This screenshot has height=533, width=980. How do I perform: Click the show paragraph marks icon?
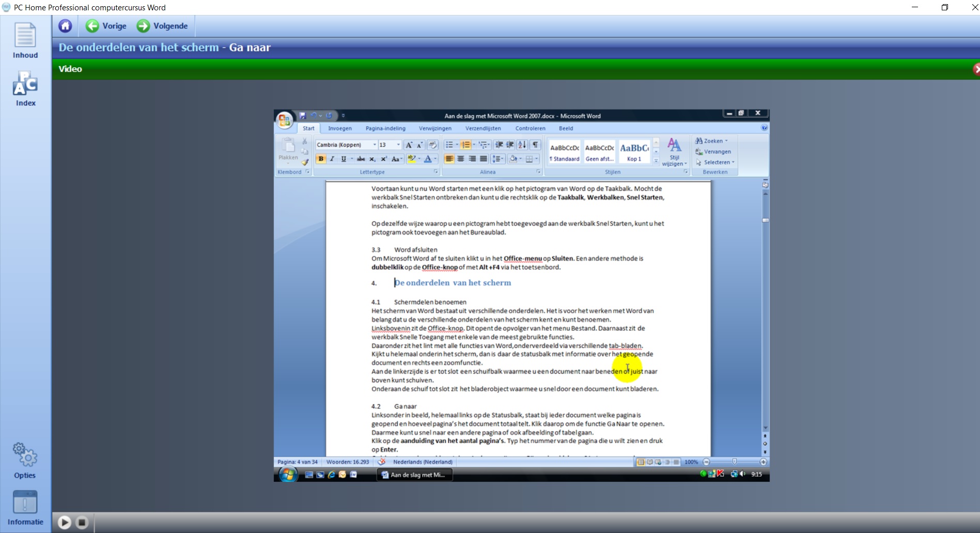point(535,145)
